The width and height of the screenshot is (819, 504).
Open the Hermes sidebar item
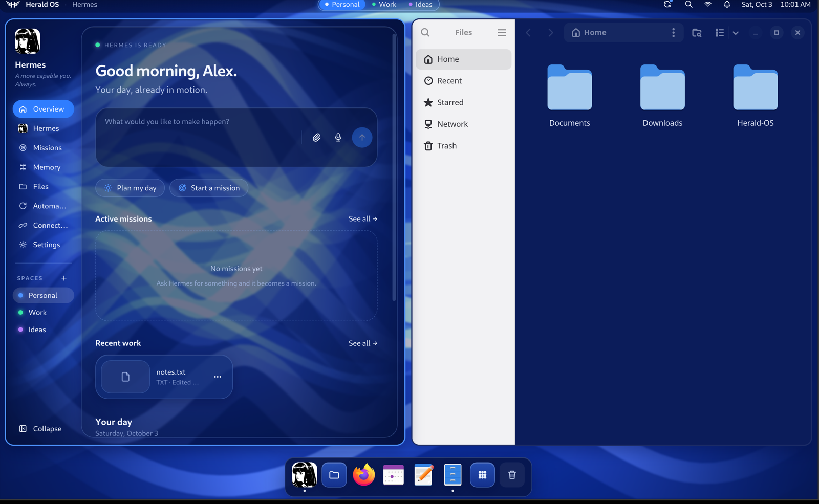[x=43, y=128]
